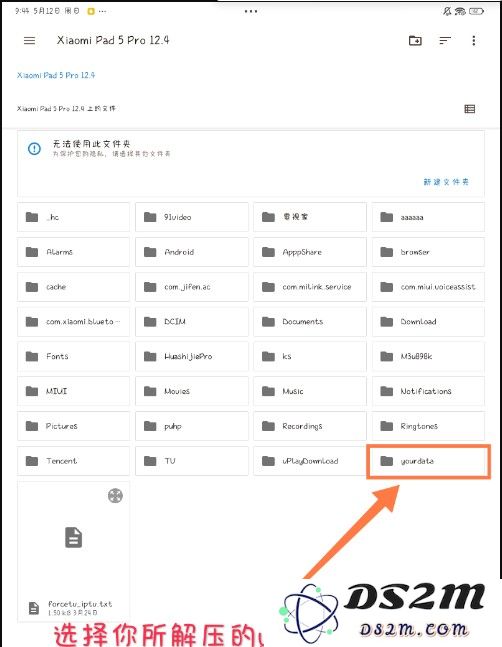The height and width of the screenshot is (647, 502).
Task: Open the yourdata folder
Action: pos(428,461)
